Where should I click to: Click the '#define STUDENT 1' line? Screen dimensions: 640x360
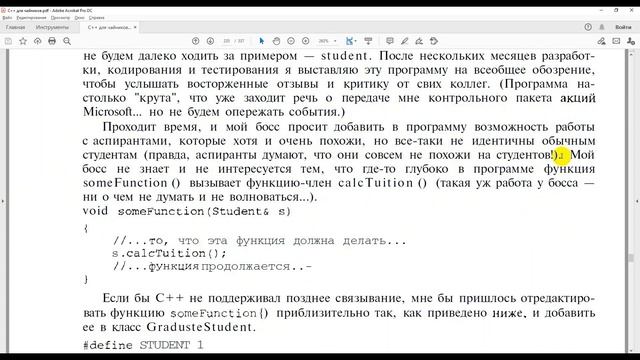pos(143,345)
